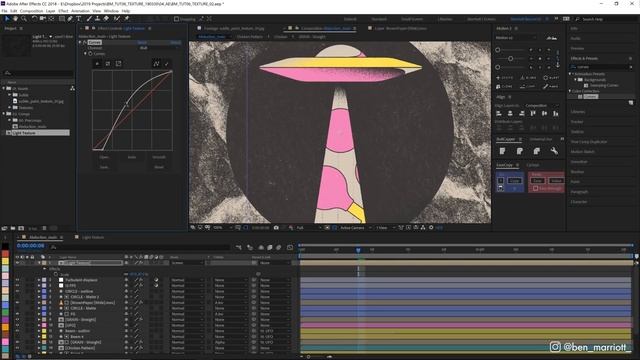Align layers to bottom edge icon
The image size is (640, 360).
pyautogui.click(x=556, y=113)
